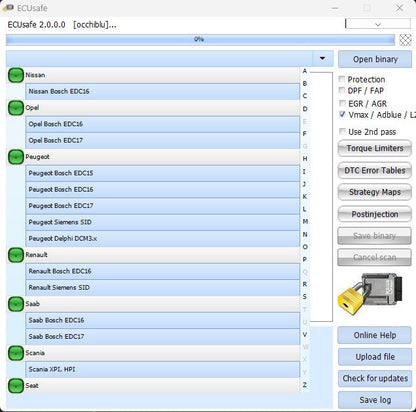The height and width of the screenshot is (412, 416).
Task: Enable the Protection checkbox
Action: point(342,79)
